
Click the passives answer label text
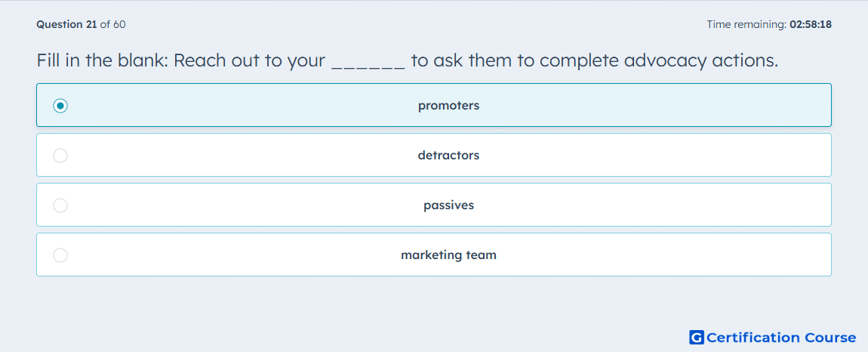pos(449,205)
